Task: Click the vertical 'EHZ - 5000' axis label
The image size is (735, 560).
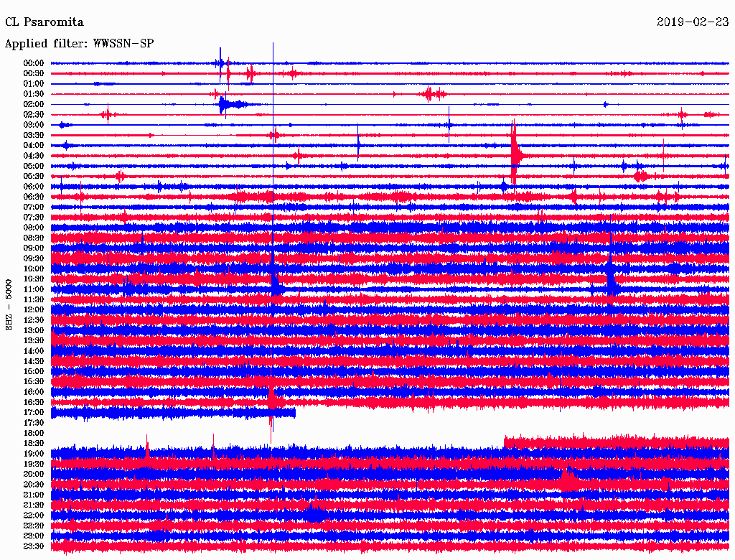Action: click(x=9, y=305)
